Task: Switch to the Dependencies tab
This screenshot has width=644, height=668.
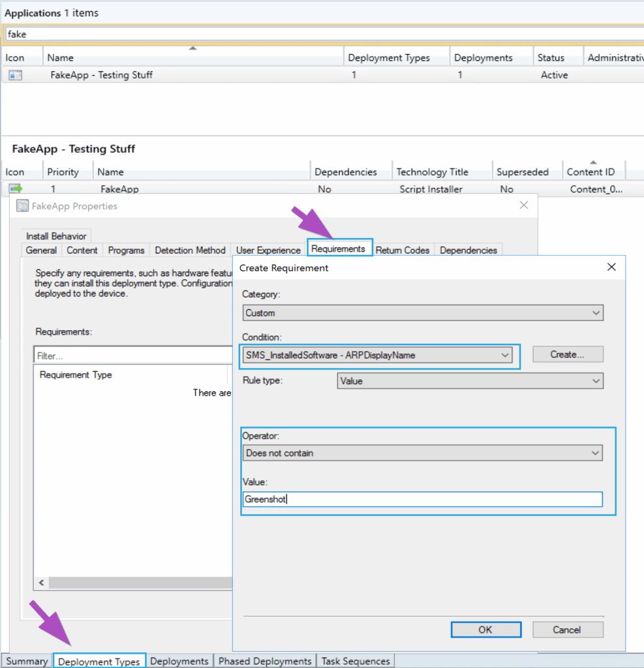Action: [468, 250]
